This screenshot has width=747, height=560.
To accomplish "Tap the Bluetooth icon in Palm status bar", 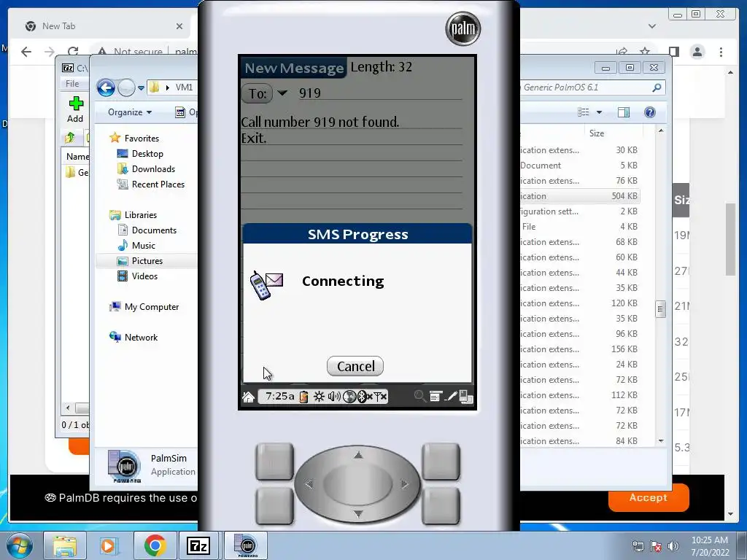I will [x=363, y=397].
